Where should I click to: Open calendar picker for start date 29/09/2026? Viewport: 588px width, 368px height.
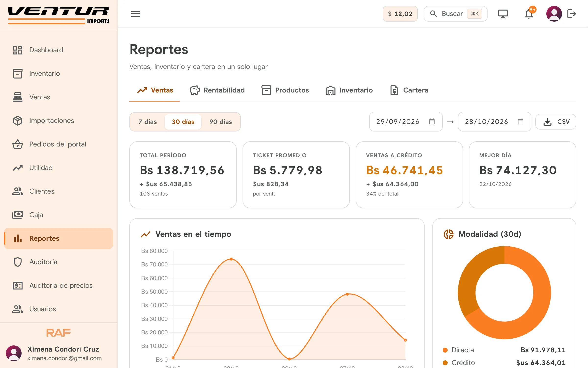pos(432,122)
